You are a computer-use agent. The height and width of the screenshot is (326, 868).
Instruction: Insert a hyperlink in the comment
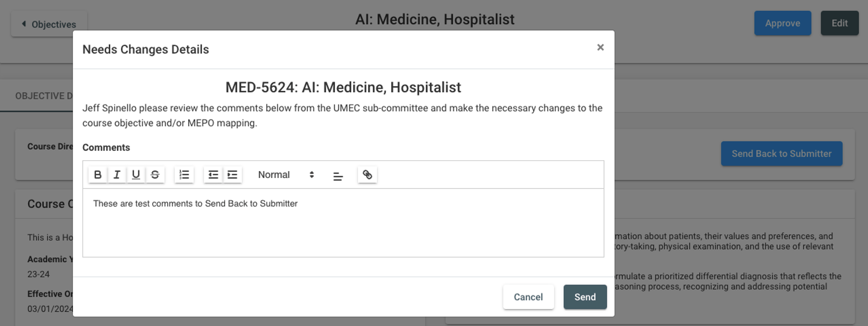367,175
